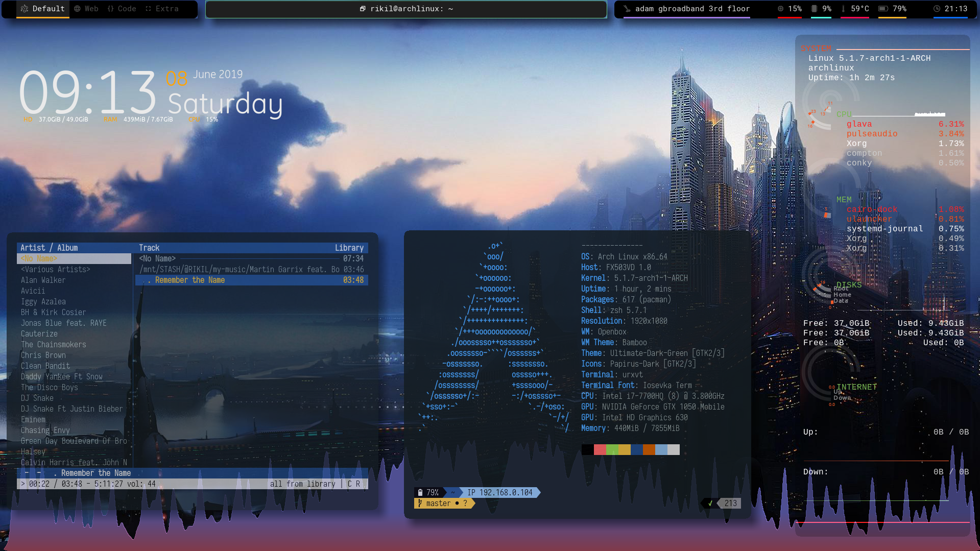Select Chris Brown in artist list
This screenshot has width=980, height=551.
click(x=43, y=355)
